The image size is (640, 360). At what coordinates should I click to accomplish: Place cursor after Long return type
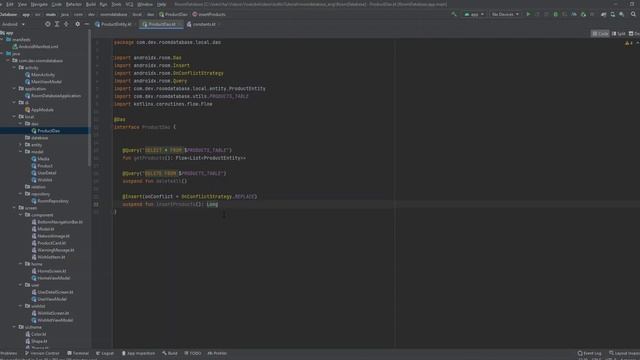pos(219,204)
